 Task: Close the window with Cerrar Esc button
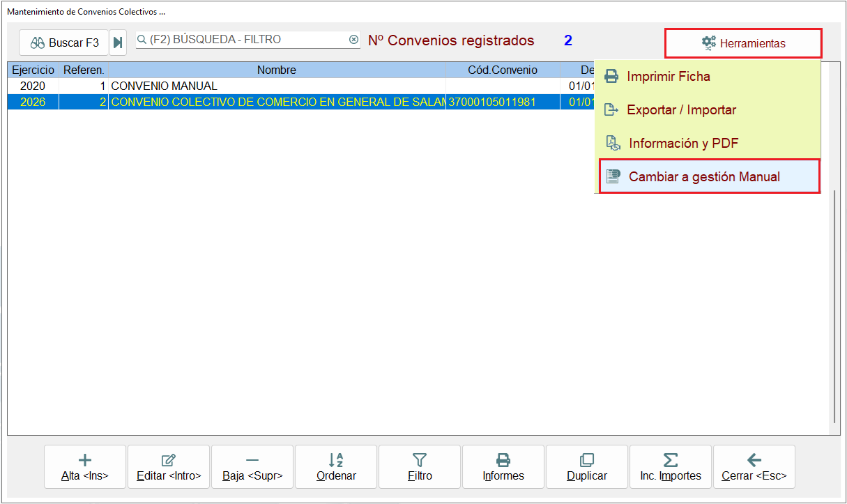754,467
